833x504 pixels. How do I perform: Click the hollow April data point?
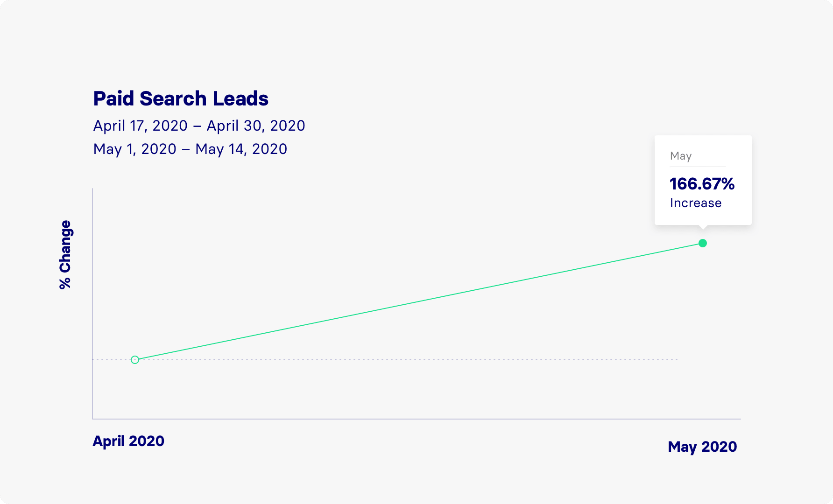(x=135, y=360)
